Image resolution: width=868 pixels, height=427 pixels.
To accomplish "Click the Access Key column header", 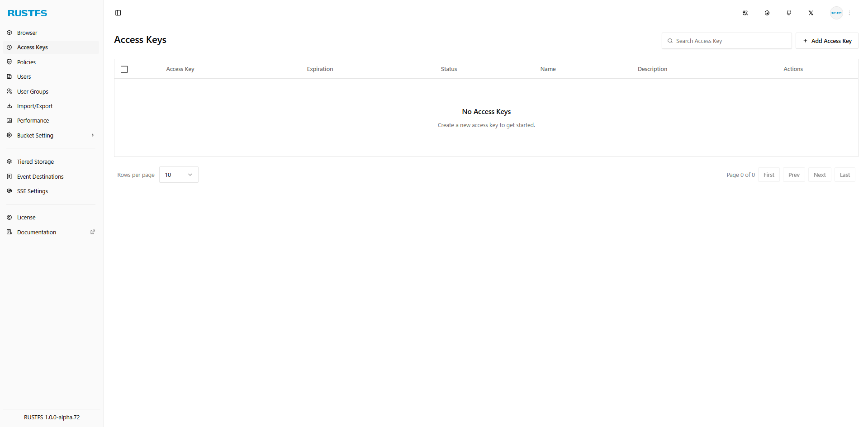I will click(180, 69).
